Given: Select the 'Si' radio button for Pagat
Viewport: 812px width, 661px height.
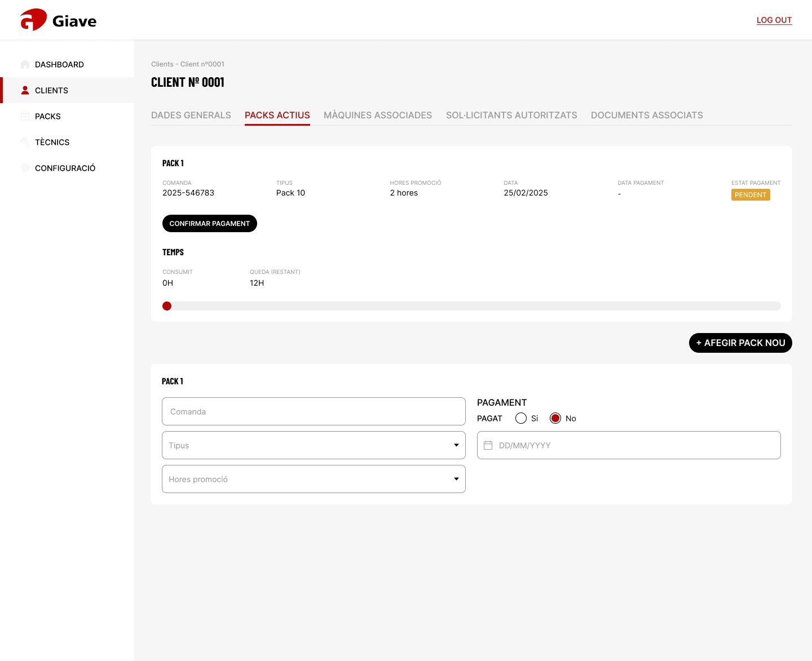Looking at the screenshot, I should [x=521, y=418].
